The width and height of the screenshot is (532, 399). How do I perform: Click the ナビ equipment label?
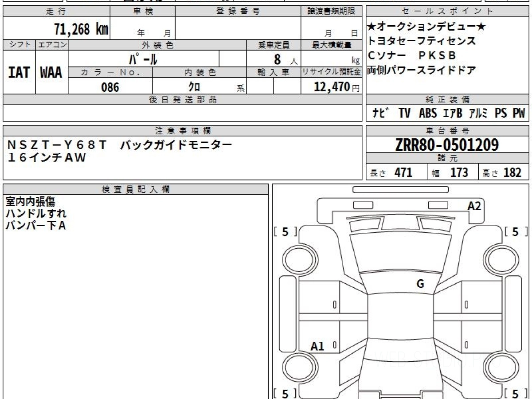point(381,113)
